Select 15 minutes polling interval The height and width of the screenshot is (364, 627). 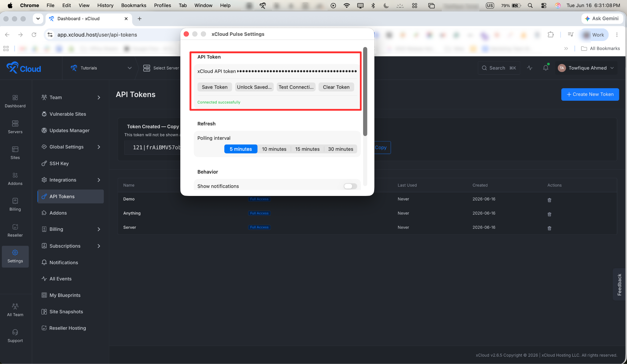(x=307, y=149)
